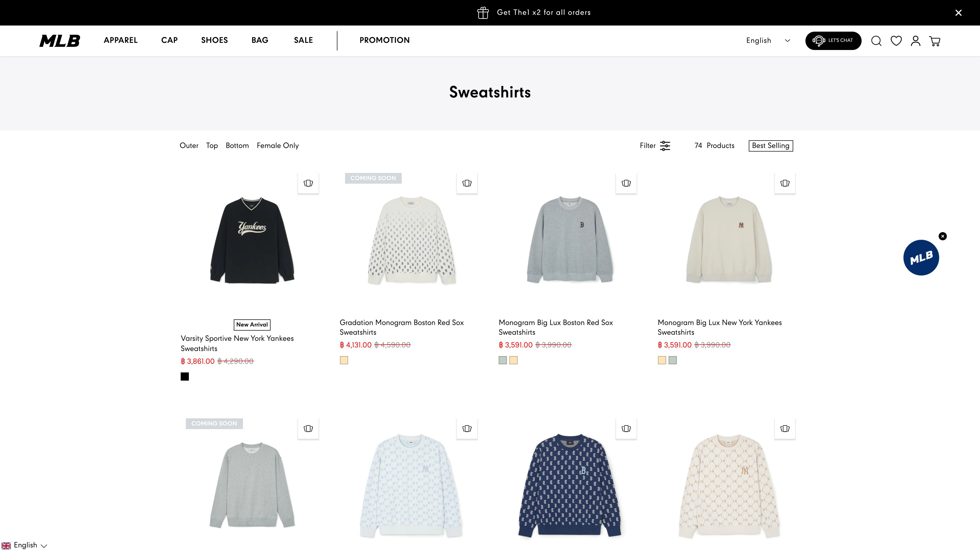This screenshot has height=551, width=980.
Task: Click the LET'S CHAT button
Action: pos(833,41)
